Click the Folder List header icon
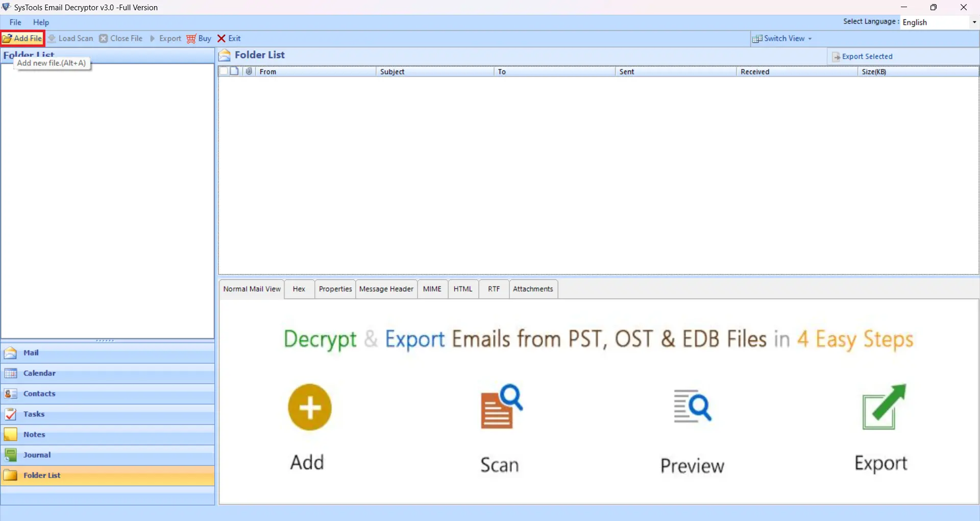980x521 pixels. pyautogui.click(x=225, y=55)
